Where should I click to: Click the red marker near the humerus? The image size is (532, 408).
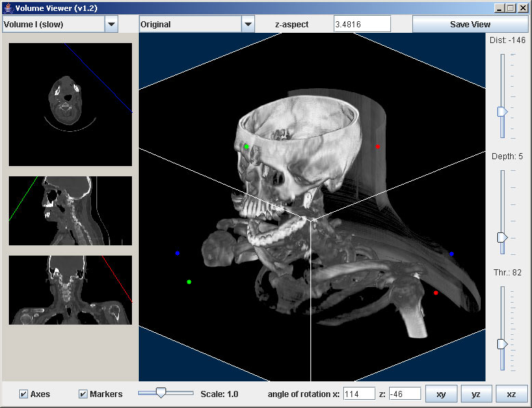click(436, 293)
